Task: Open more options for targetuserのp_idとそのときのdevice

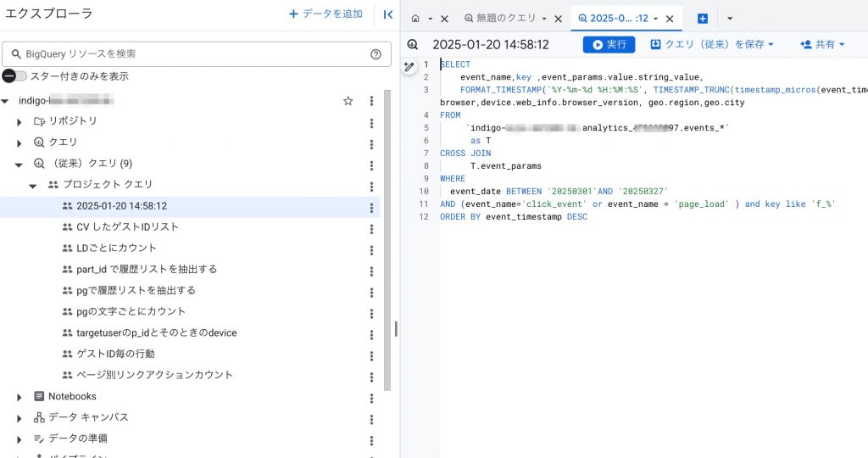Action: 371,334
